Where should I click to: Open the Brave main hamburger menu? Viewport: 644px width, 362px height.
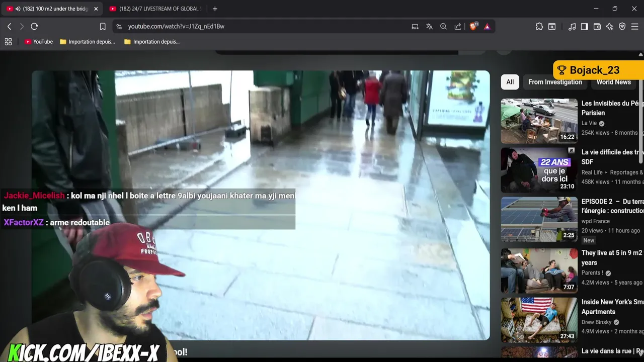[635, 27]
